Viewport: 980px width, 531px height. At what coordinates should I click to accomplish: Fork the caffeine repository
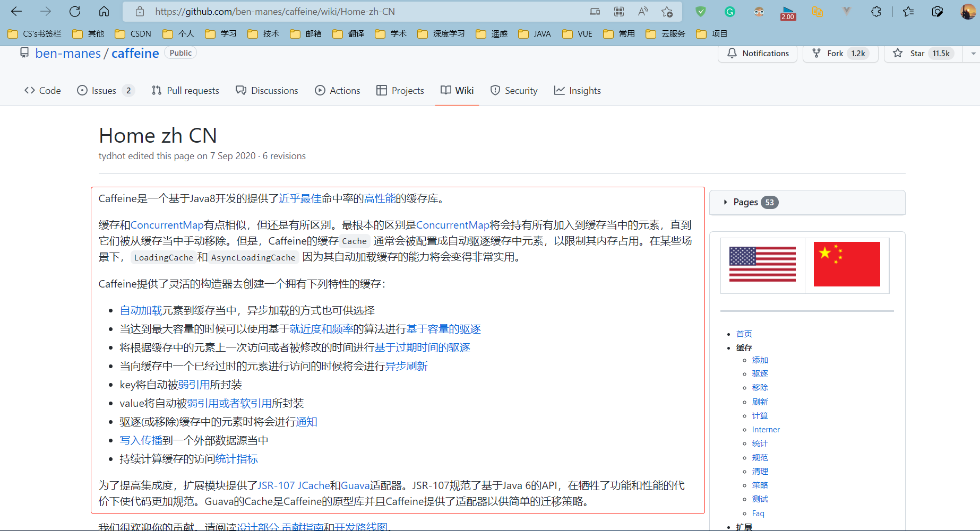pyautogui.click(x=840, y=54)
